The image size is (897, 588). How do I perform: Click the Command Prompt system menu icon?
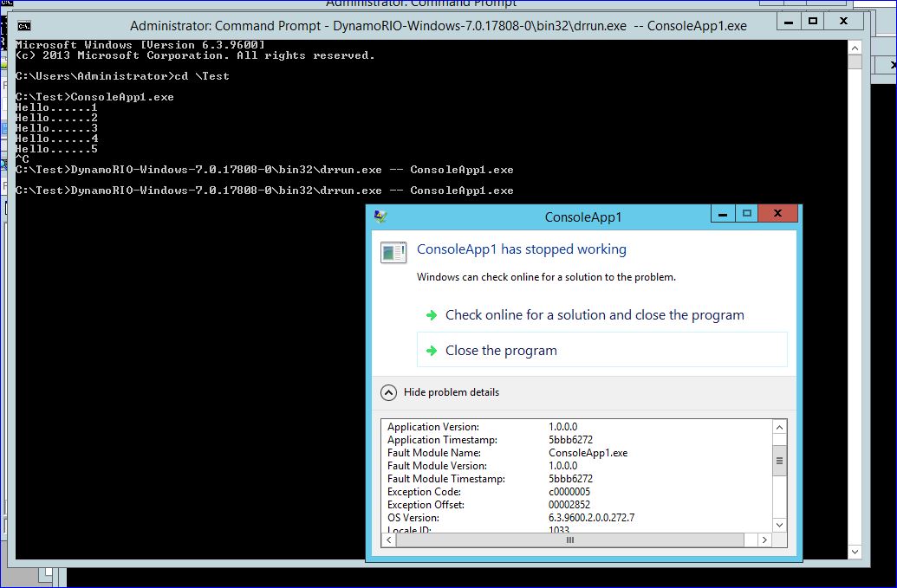pos(24,26)
